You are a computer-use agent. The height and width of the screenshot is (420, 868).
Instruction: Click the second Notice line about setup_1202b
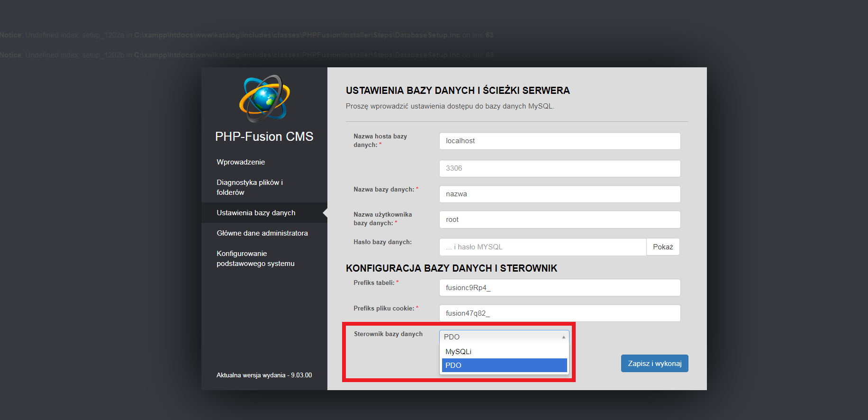(246, 55)
